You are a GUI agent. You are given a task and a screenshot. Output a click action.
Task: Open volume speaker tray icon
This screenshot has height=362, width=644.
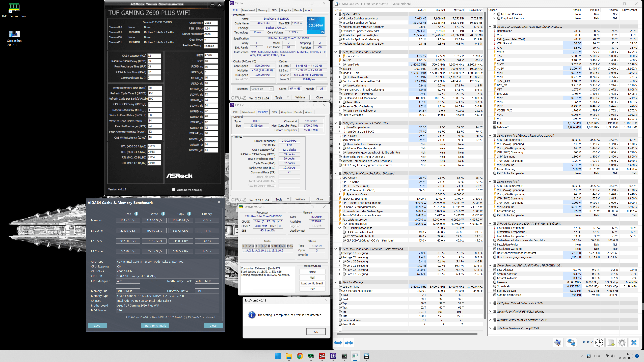[612, 356]
